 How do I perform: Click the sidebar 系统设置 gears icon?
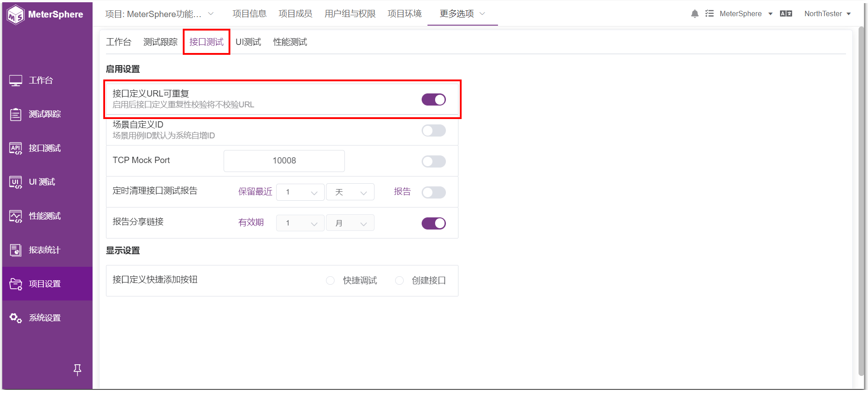(x=16, y=318)
